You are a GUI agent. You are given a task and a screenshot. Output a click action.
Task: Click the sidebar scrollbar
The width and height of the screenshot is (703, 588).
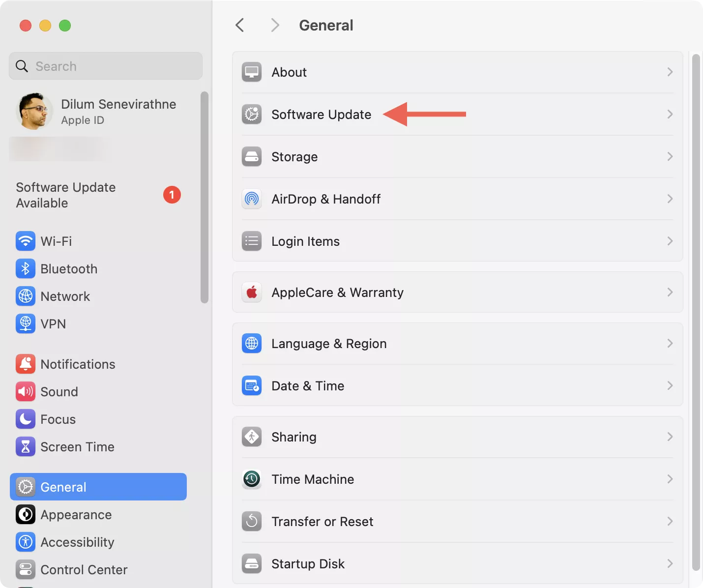(x=205, y=197)
